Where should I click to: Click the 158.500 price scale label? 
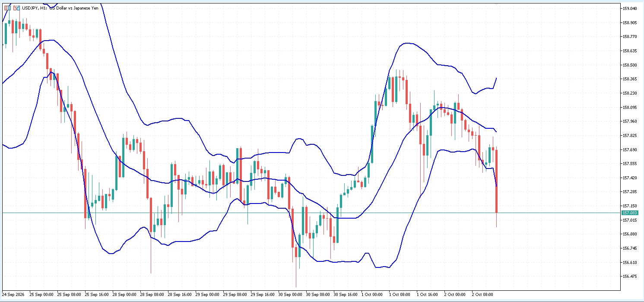(x=629, y=65)
